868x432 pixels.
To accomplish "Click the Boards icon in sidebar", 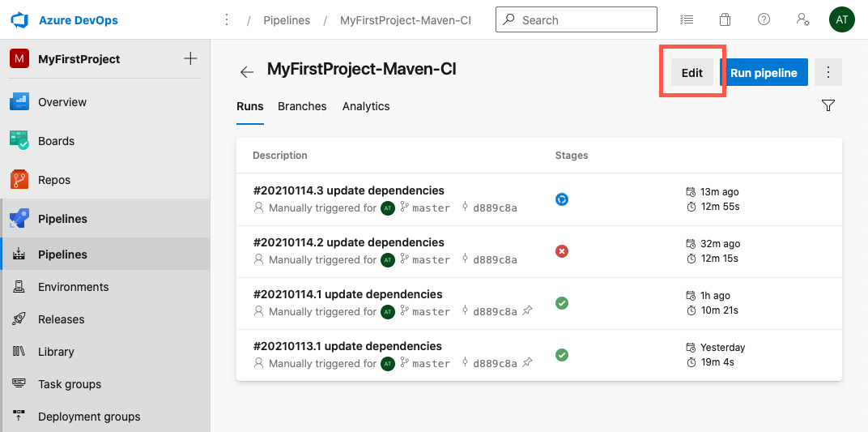I will pyautogui.click(x=19, y=141).
